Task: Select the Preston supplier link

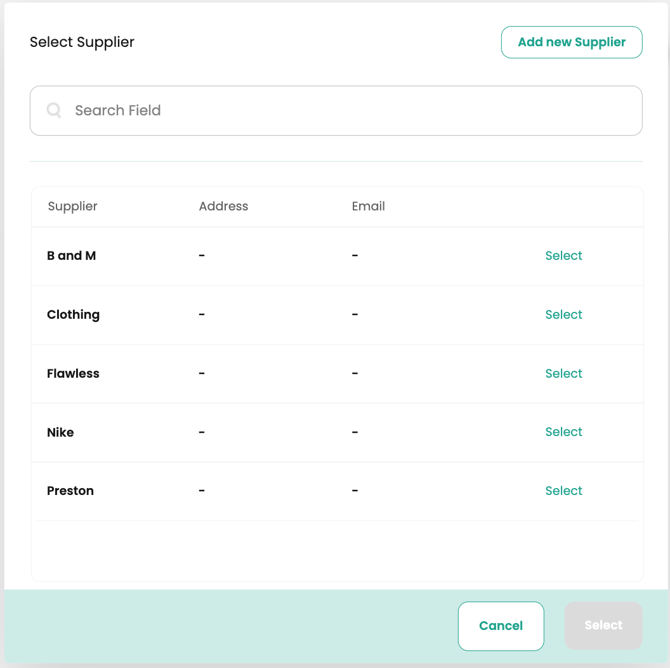Action: (563, 491)
